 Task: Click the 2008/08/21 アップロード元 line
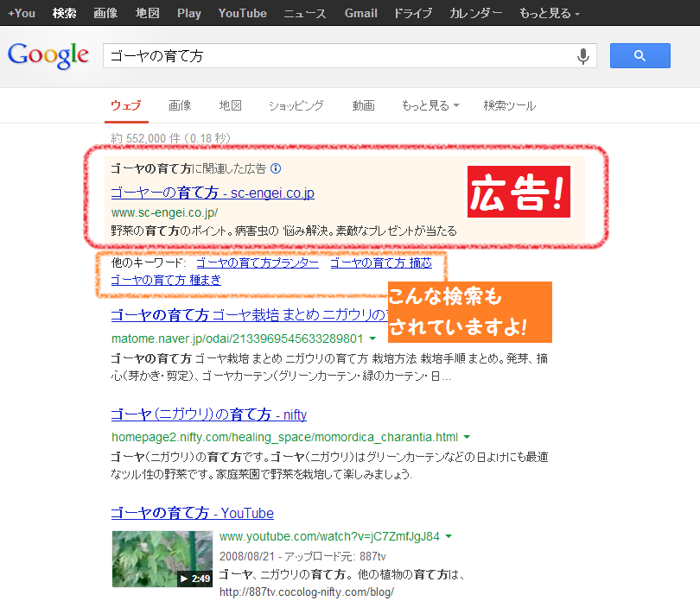(302, 556)
